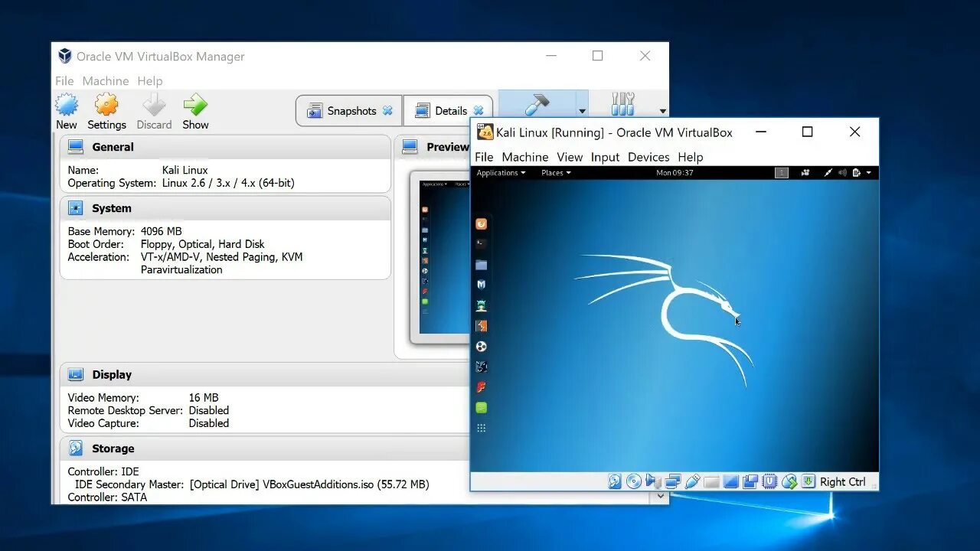The height and width of the screenshot is (551, 980).
Task: Click workspace indicator in Kali top bar
Action: tap(782, 173)
